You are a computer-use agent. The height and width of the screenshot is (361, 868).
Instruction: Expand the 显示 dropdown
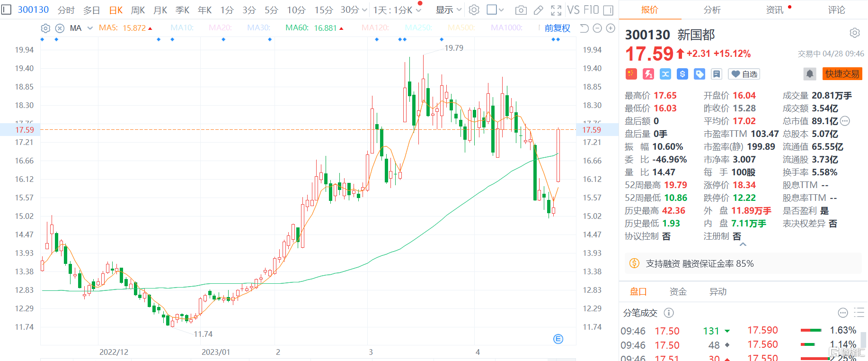(x=449, y=10)
